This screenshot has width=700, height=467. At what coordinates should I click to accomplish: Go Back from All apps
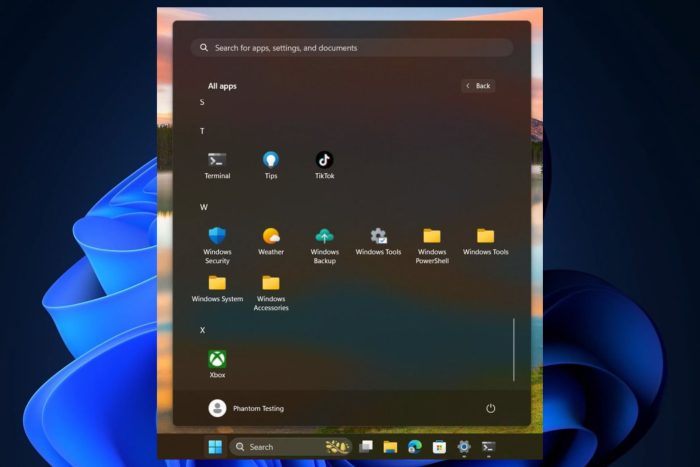(x=478, y=86)
